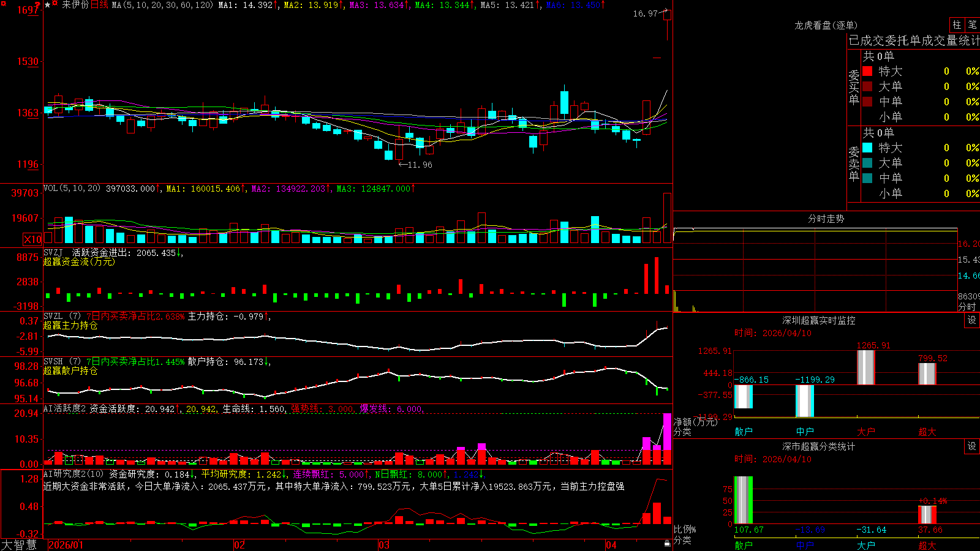Viewport: 980px width, 551px height.
Task: Click the yellow 超赢散户持仓 label
Action: [70, 370]
